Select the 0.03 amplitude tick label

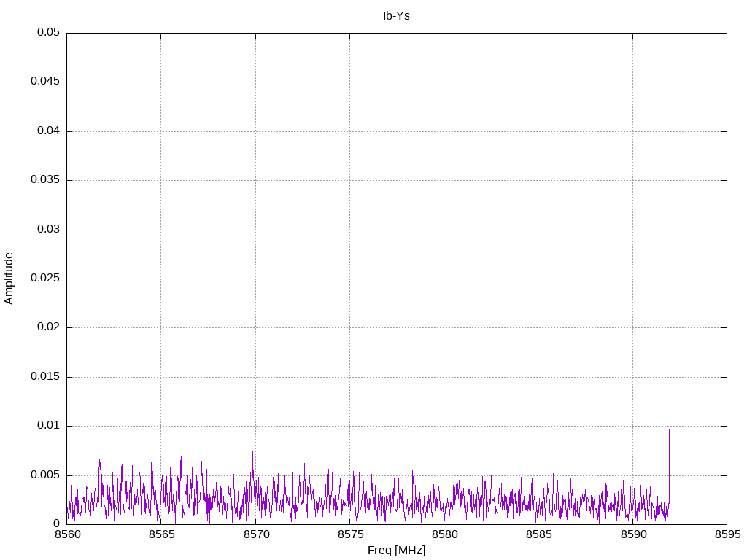pyautogui.click(x=48, y=230)
